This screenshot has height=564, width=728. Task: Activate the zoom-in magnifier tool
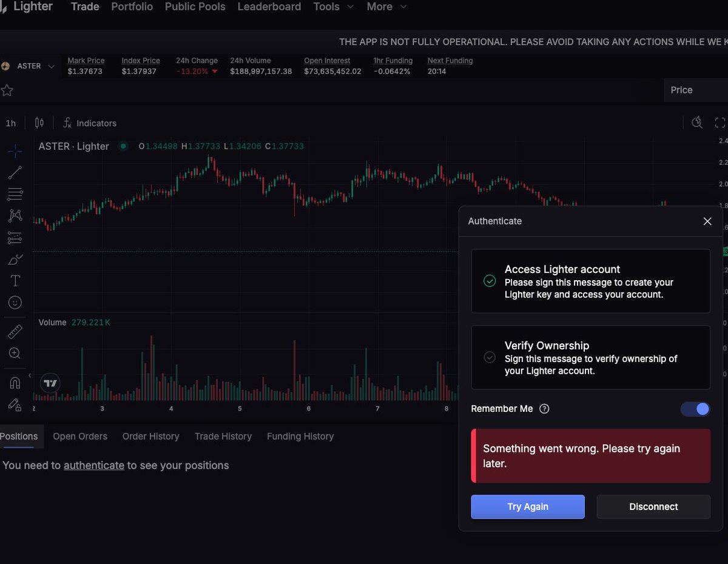tap(15, 353)
